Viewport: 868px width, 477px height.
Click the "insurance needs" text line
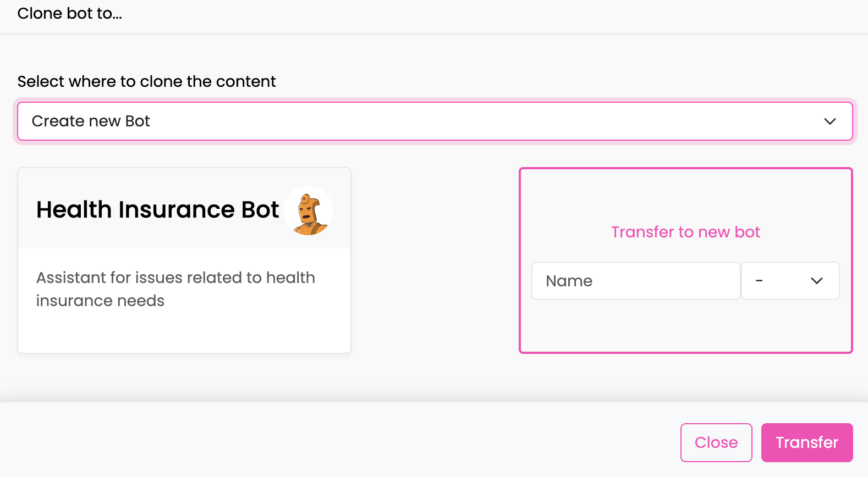pos(100,301)
